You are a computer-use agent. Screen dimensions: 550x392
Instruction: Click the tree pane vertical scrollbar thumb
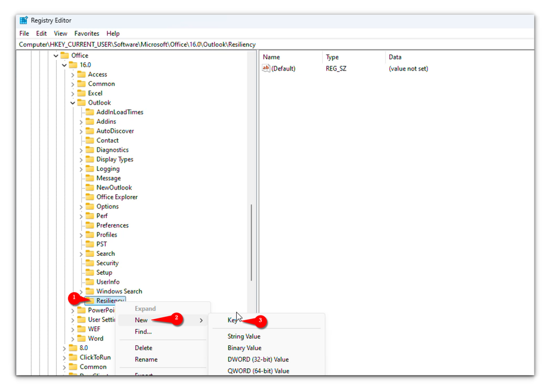[x=252, y=243]
